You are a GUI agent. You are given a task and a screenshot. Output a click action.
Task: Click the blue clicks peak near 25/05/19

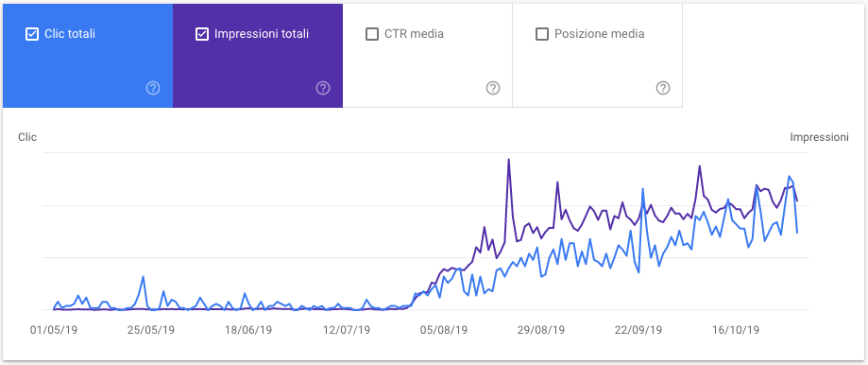pyautogui.click(x=143, y=277)
